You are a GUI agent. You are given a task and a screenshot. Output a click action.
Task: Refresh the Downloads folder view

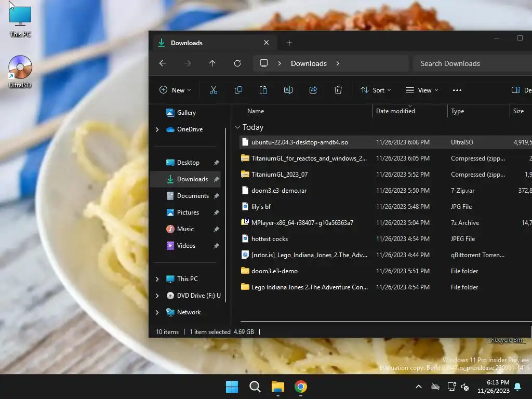(237, 63)
